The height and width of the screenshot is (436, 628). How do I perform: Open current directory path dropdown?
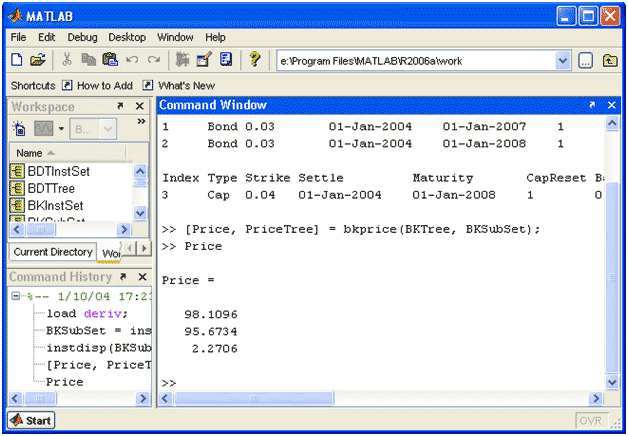563,61
